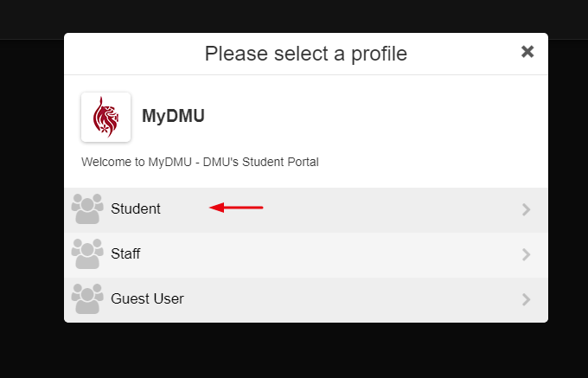Expand the Guest User row chevron
The width and height of the screenshot is (588, 378).
tap(526, 299)
